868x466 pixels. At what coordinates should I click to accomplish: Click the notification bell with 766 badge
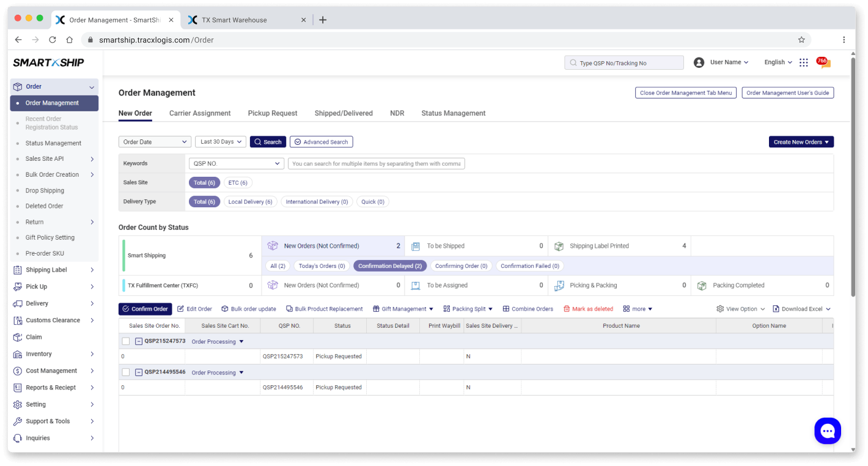[x=823, y=62]
